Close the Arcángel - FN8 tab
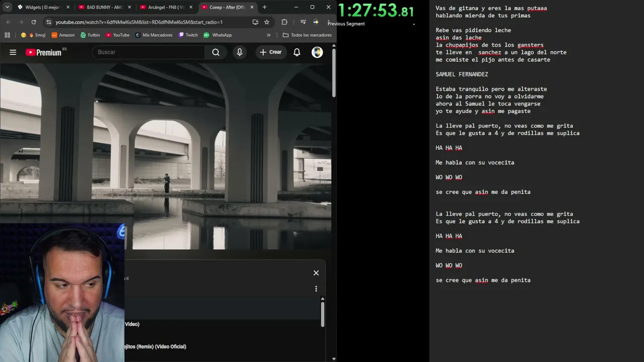This screenshot has width=644, height=362. pos(191,7)
